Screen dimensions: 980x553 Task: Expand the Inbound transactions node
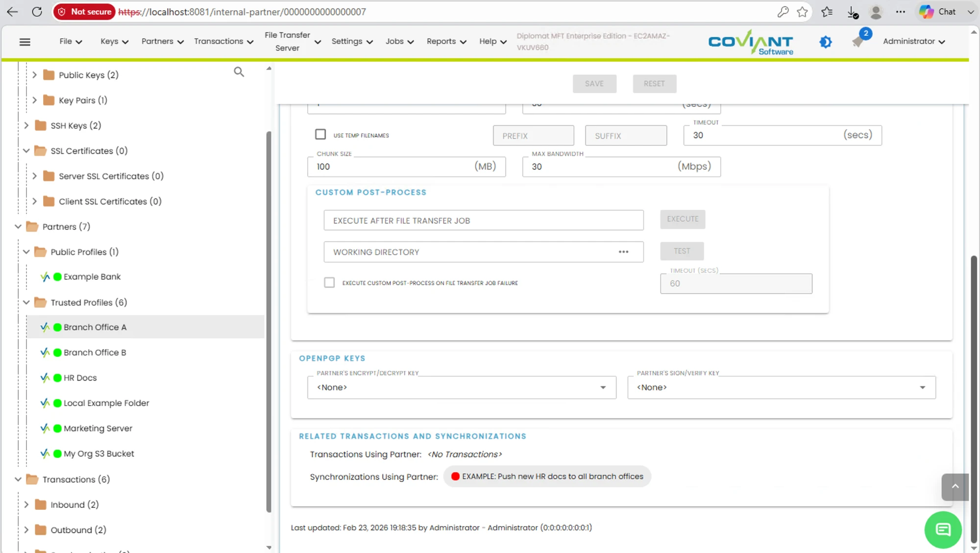tap(26, 504)
